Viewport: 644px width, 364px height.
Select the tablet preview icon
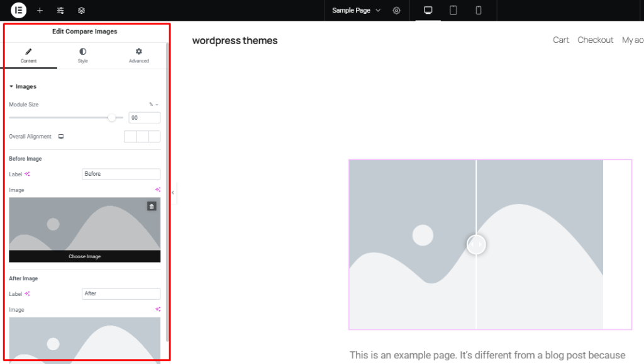452,11
